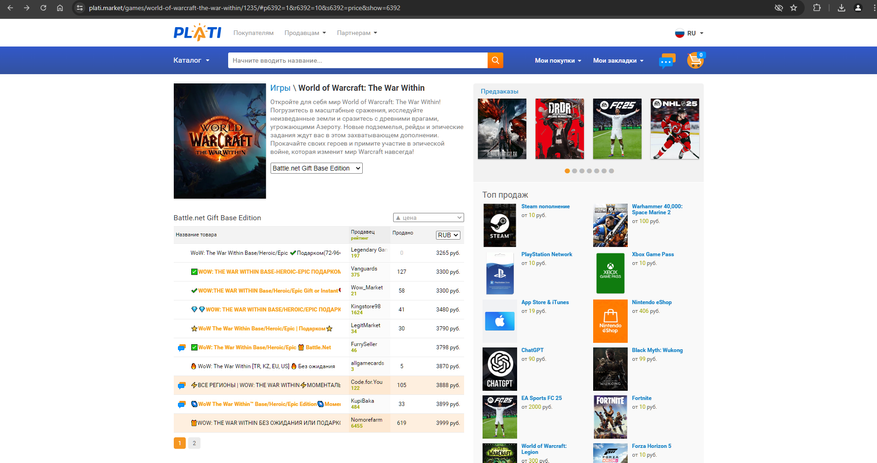Select the first orange carousel dot
Viewport: 877px width, 463px height.
click(567, 171)
